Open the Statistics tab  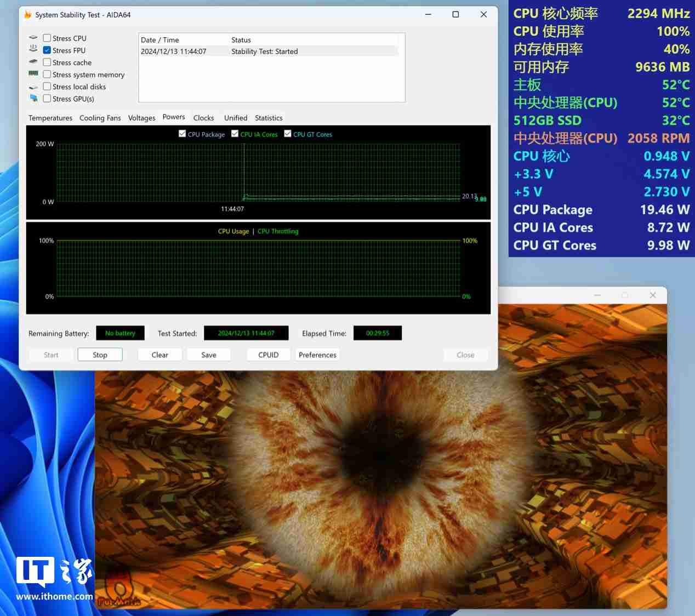[x=269, y=118]
